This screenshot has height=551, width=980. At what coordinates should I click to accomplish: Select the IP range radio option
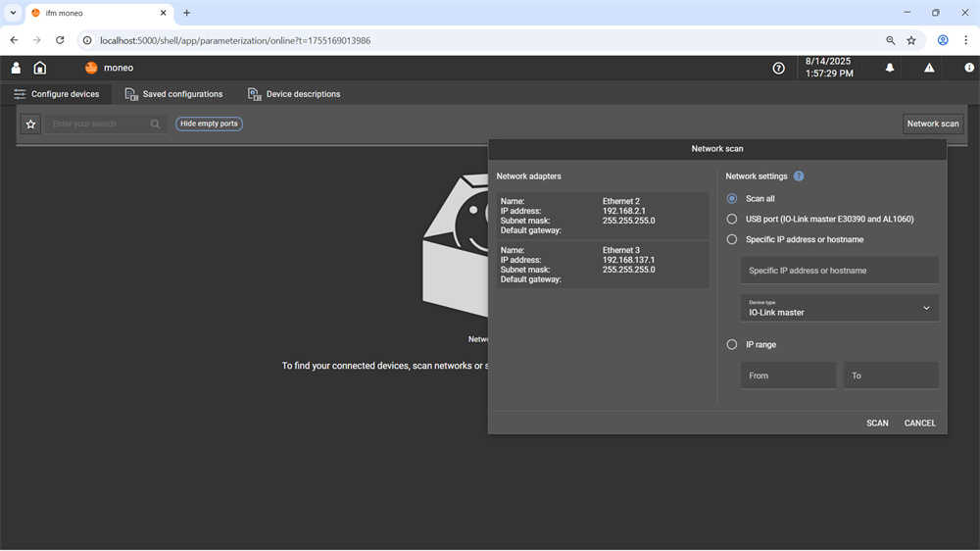tap(732, 344)
